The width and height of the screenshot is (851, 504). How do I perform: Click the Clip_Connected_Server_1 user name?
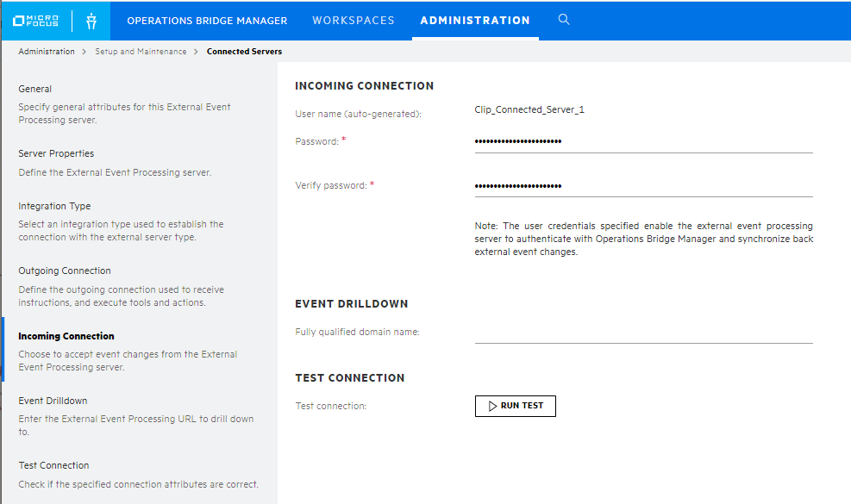529,109
